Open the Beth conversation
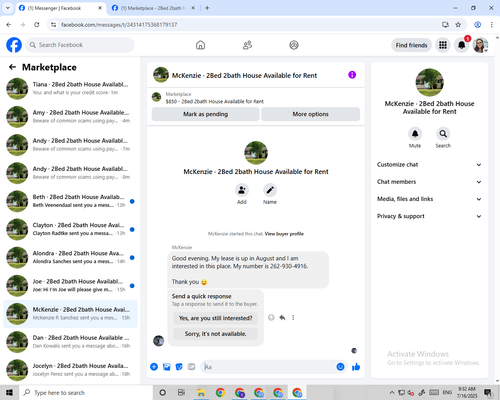500x400 pixels. [70, 201]
